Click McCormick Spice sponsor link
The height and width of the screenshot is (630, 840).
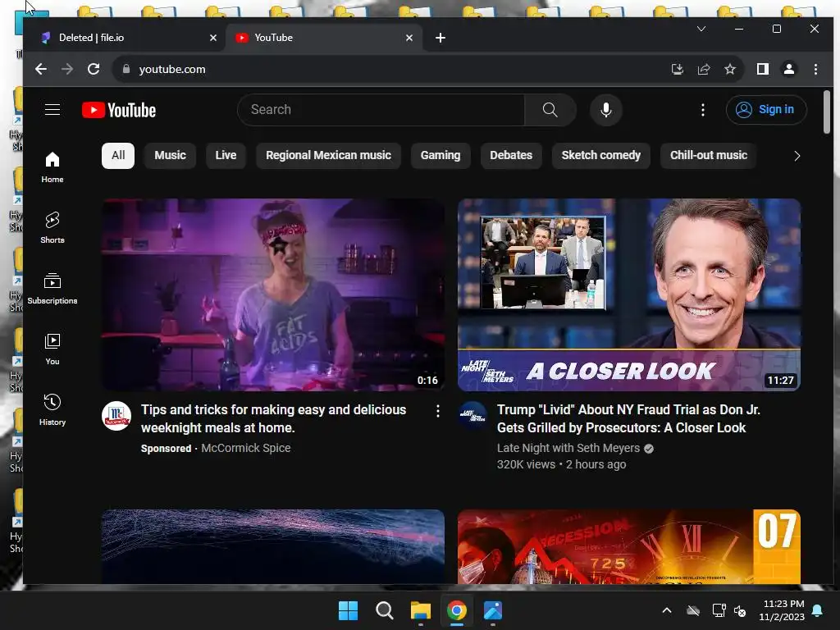tap(246, 448)
